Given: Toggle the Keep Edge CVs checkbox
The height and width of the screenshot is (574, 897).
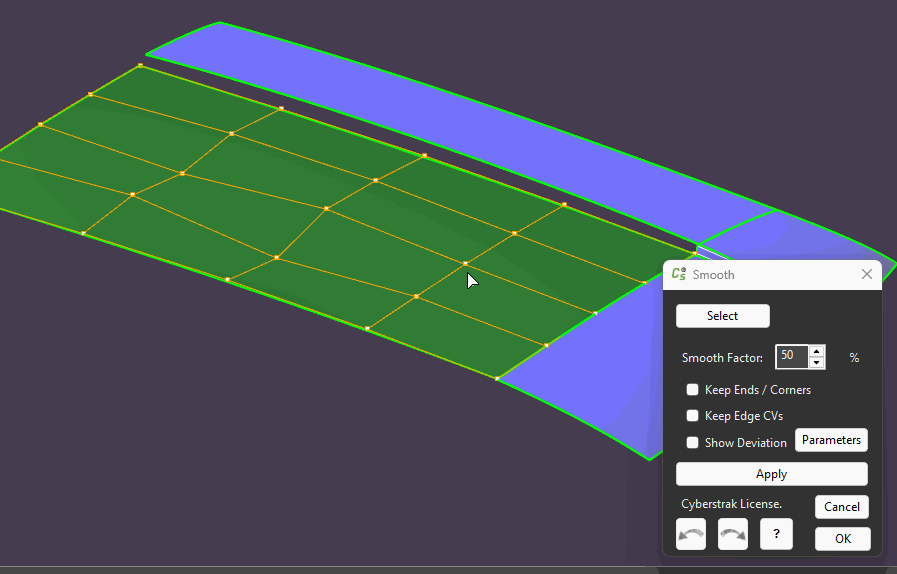Looking at the screenshot, I should (x=692, y=416).
